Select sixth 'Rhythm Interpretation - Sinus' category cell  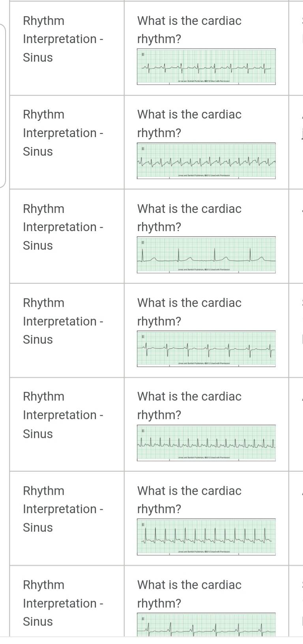pyautogui.click(x=67, y=518)
